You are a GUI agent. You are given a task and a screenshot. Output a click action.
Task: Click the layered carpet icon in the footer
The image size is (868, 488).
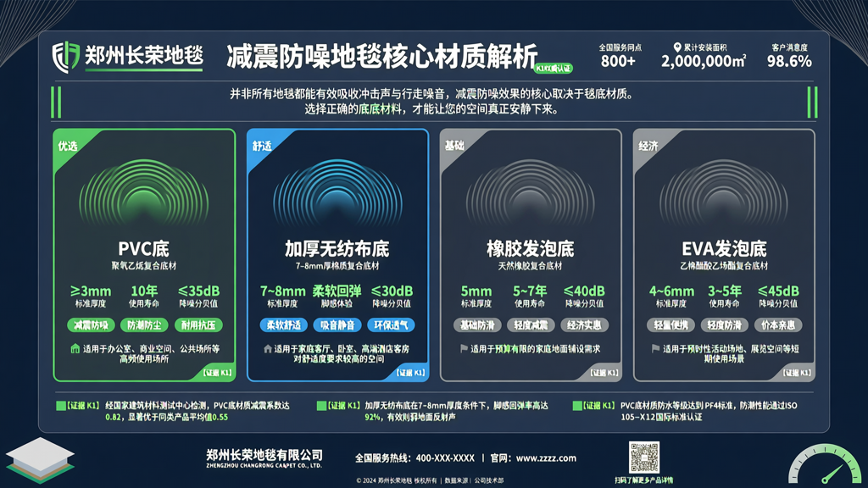coord(40,460)
